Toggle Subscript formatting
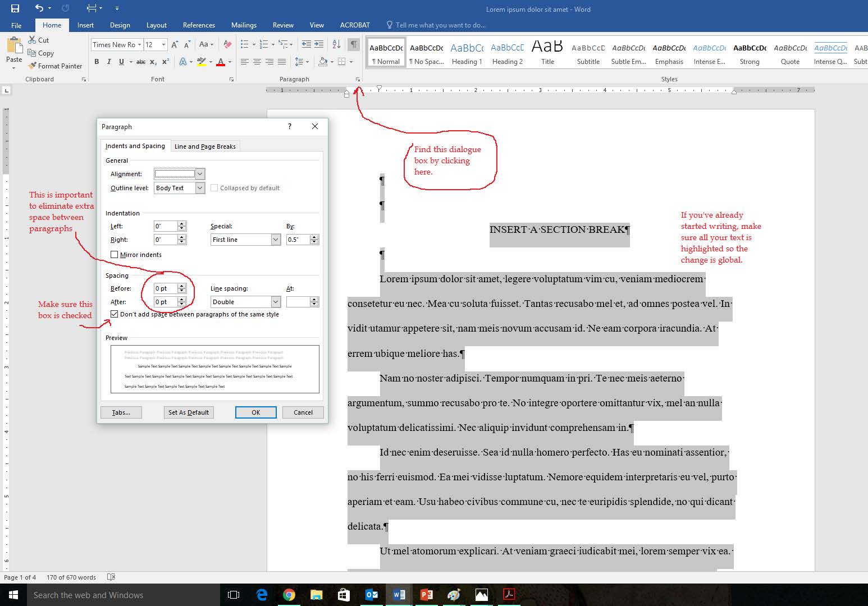868x606 pixels. click(153, 62)
